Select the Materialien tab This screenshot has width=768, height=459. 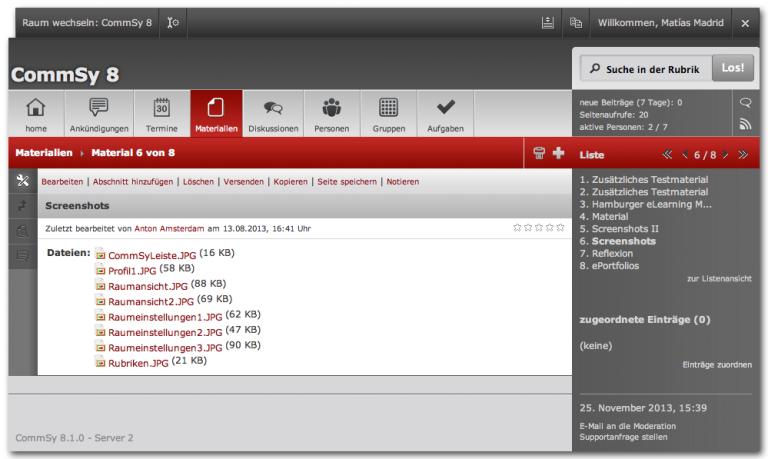point(216,114)
